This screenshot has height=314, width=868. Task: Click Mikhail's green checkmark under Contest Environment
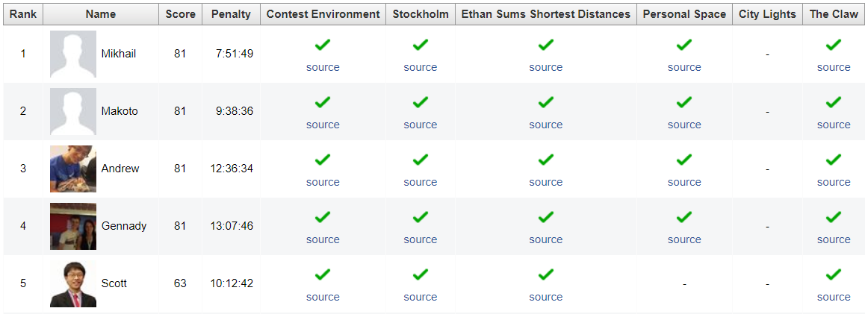click(323, 45)
